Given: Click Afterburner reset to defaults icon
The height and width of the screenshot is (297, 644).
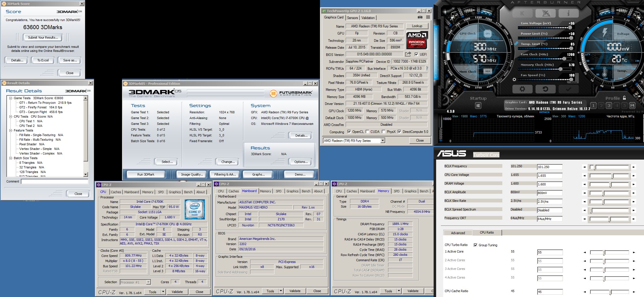Looking at the screenshot, I should click(x=545, y=89).
